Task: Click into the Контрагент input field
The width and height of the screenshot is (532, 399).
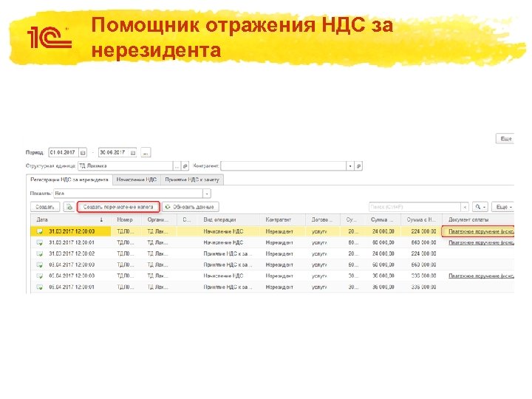Action: click(x=283, y=166)
